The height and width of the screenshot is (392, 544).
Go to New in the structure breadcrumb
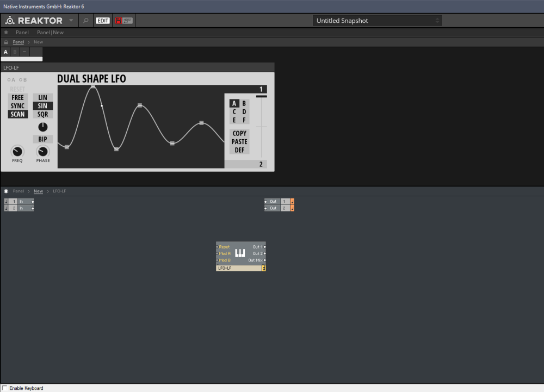tap(38, 191)
